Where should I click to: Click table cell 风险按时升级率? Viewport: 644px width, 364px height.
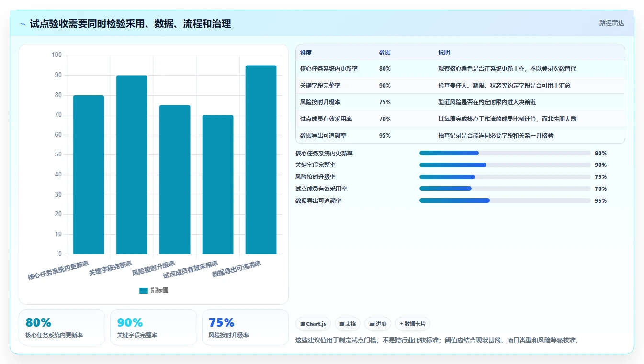click(x=320, y=102)
